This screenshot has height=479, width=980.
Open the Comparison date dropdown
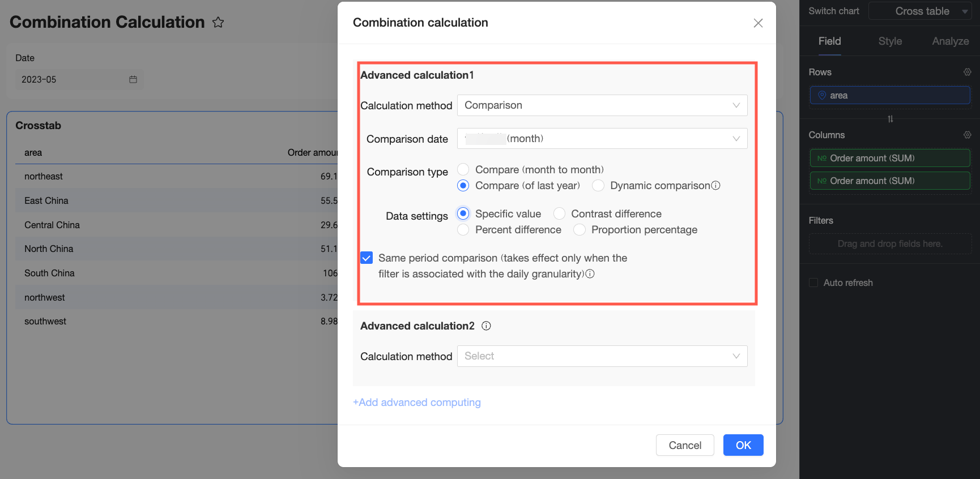coord(602,139)
